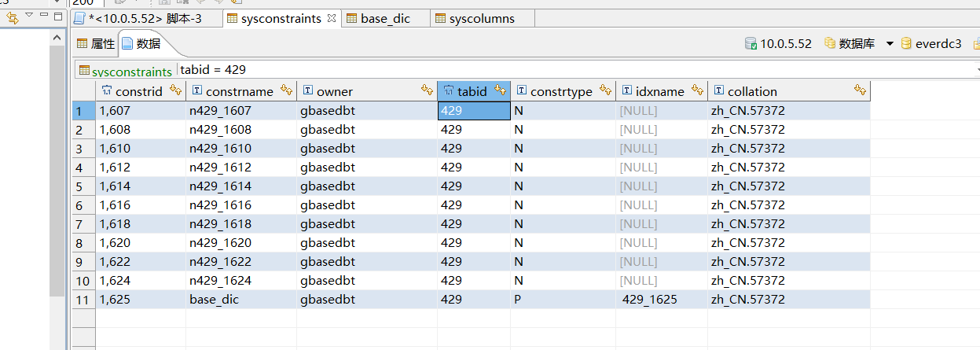980x350 pixels.
Task: Click the constrtype column header
Action: point(561,91)
